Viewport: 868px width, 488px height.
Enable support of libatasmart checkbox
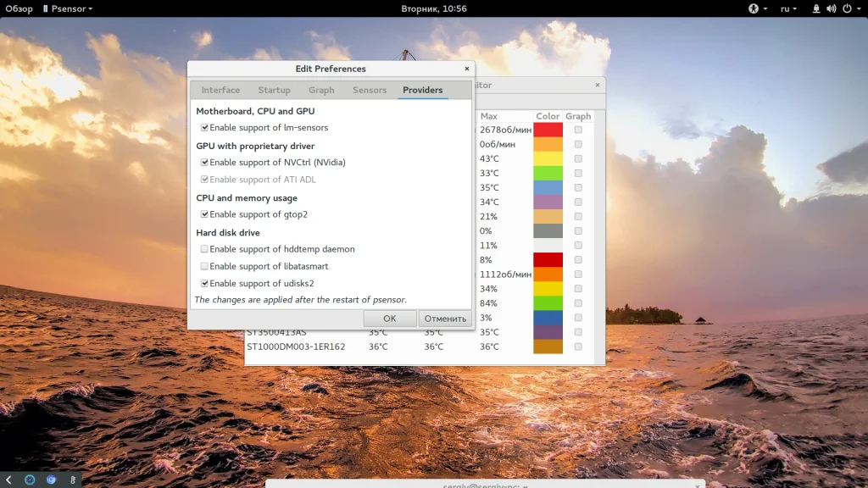click(204, 266)
